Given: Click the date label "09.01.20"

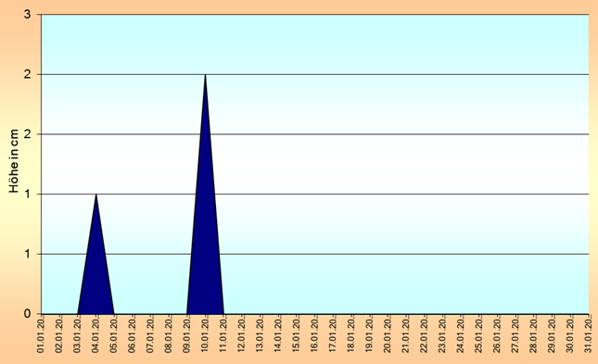Looking at the screenshot, I should [187, 335].
